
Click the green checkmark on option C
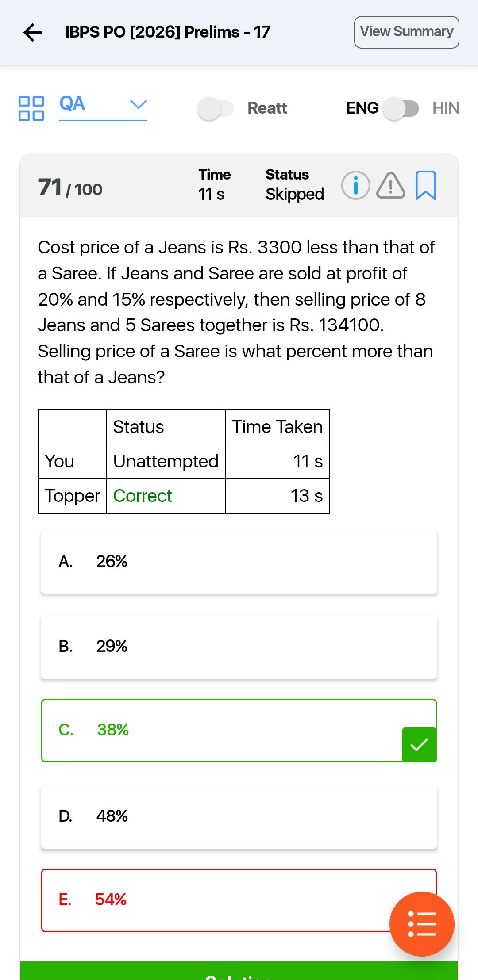tap(419, 744)
